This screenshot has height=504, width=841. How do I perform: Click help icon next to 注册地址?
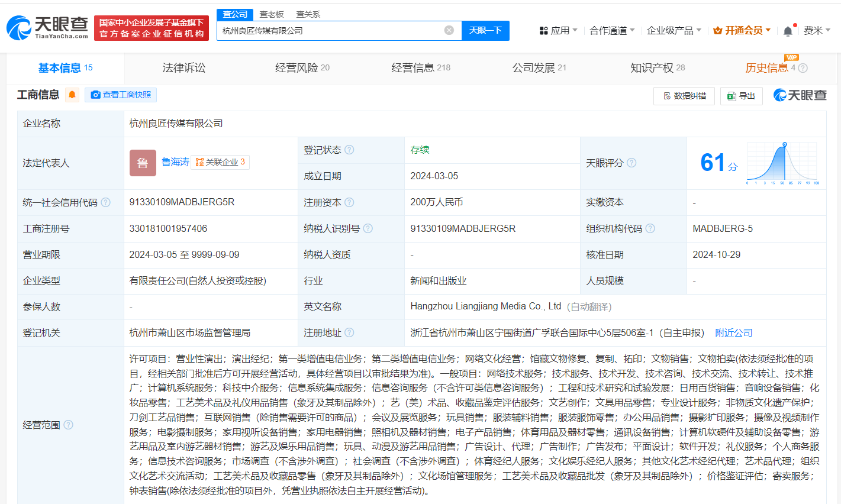click(x=349, y=332)
